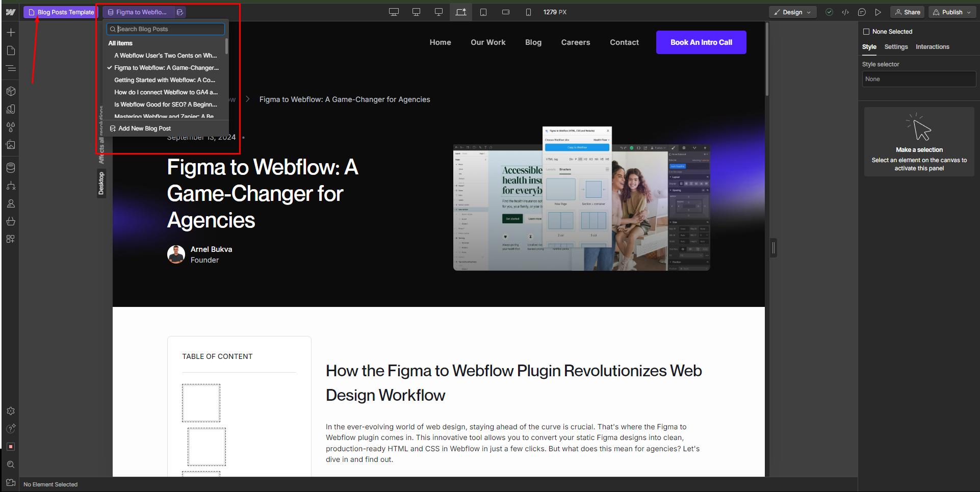
Task: Open the video tutorials icon
Action: (11, 482)
